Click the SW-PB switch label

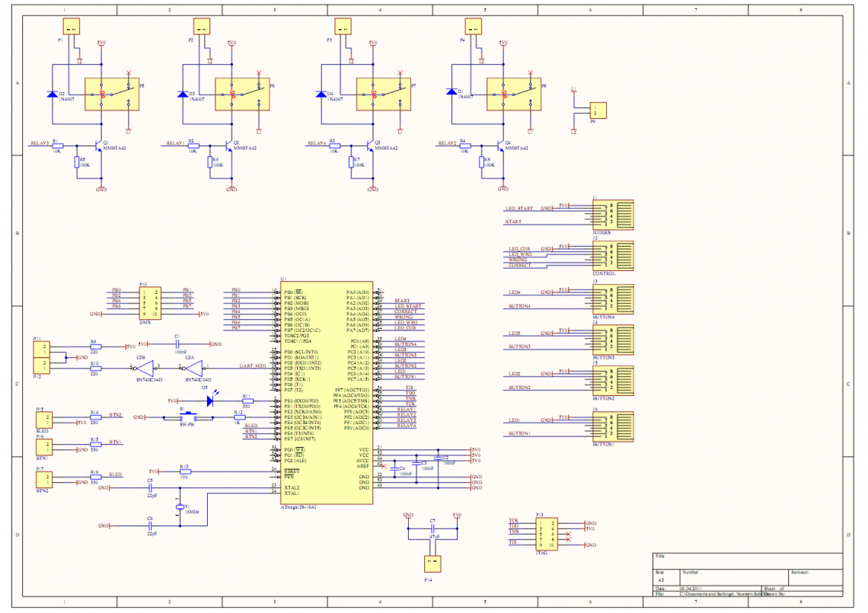pos(187,424)
